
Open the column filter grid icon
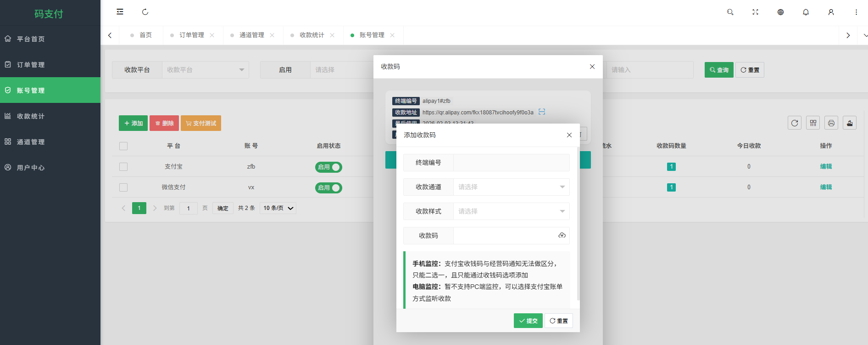coord(813,123)
